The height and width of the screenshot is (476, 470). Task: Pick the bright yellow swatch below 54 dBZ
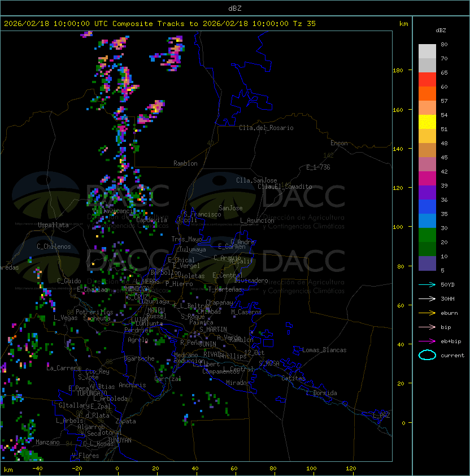tap(427, 122)
